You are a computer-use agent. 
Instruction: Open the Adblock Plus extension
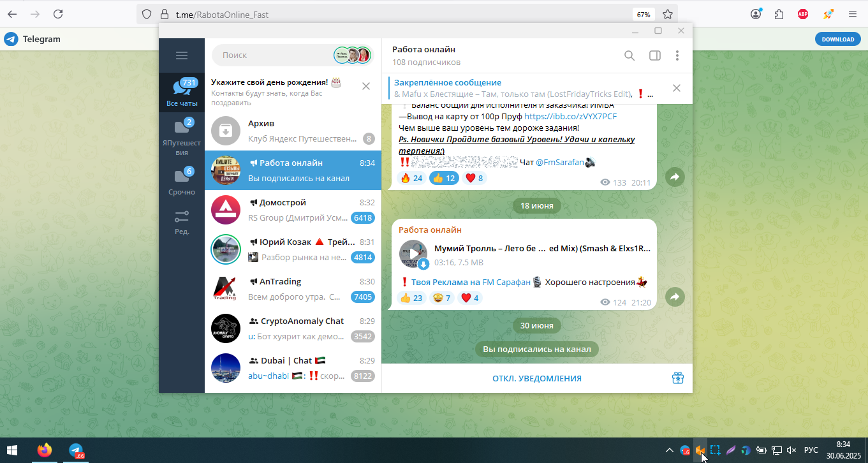[x=803, y=14]
